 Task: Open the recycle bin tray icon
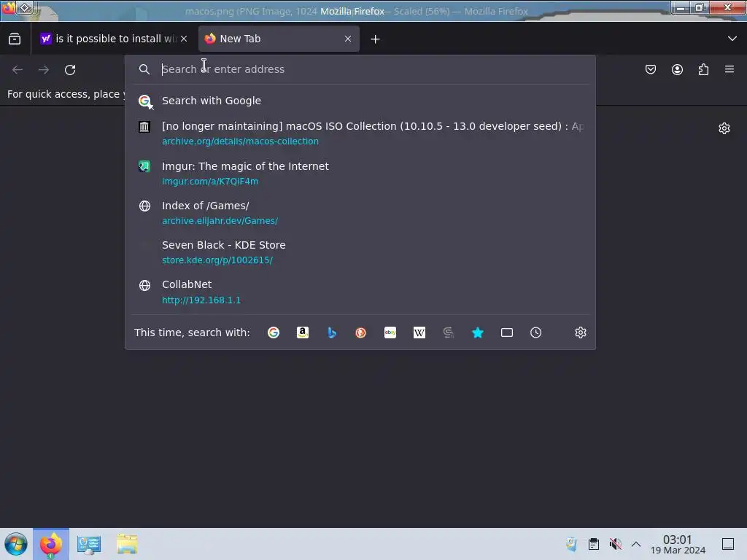[x=571, y=544]
